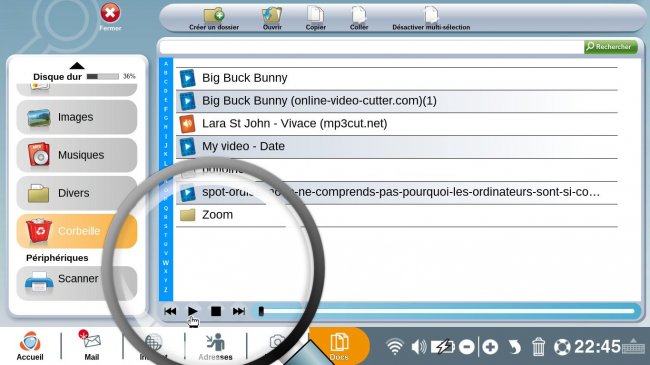Click the green Rechercher button
650x365 pixels.
[611, 46]
